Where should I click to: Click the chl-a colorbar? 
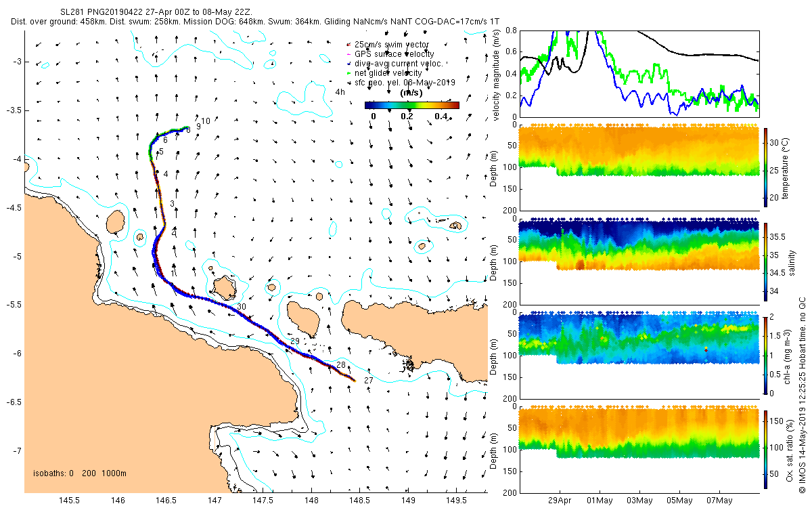[x=765, y=355]
